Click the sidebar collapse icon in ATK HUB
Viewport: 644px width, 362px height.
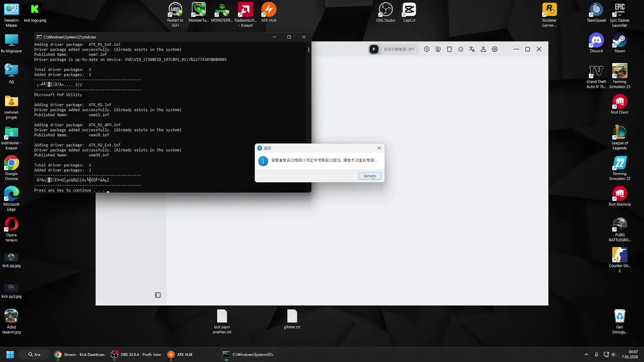[x=157, y=295]
